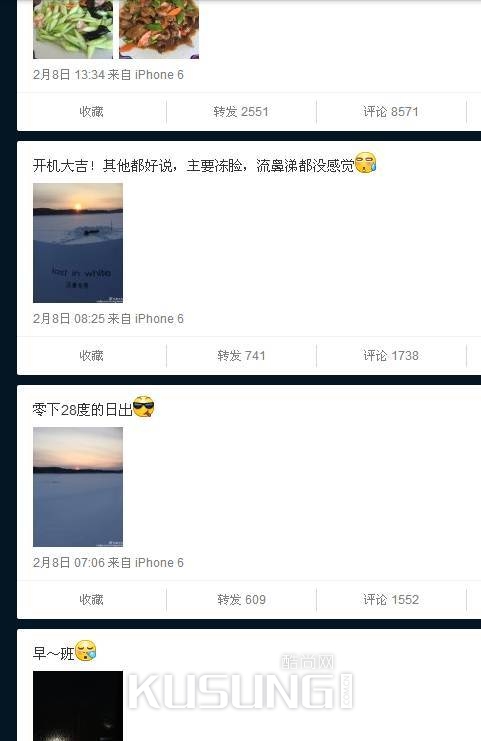This screenshot has width=481, height=741.
Task: Click 收藏 on the sunrise post
Action: (x=91, y=600)
